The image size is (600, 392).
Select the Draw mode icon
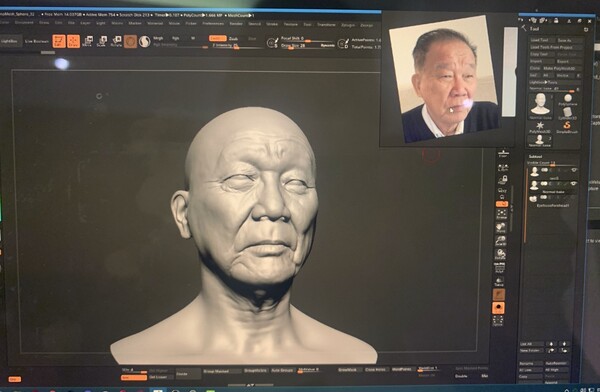pyautogui.click(x=73, y=41)
